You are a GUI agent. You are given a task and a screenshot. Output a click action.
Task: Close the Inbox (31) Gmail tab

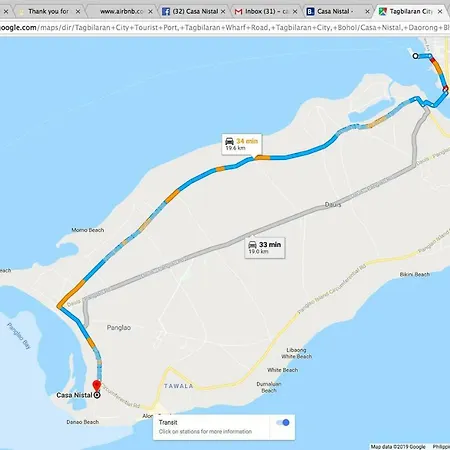pos(295,12)
